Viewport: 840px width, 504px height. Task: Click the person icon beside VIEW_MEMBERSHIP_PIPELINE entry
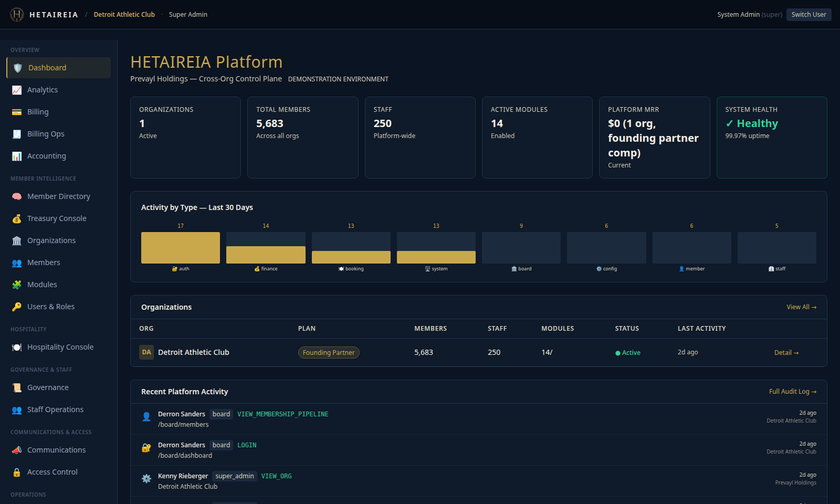146,417
